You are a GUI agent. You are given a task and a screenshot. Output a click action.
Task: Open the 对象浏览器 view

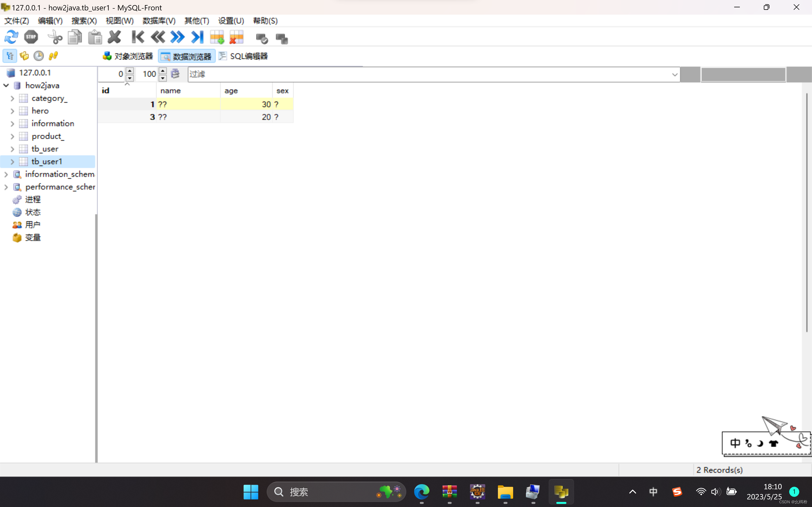click(128, 56)
